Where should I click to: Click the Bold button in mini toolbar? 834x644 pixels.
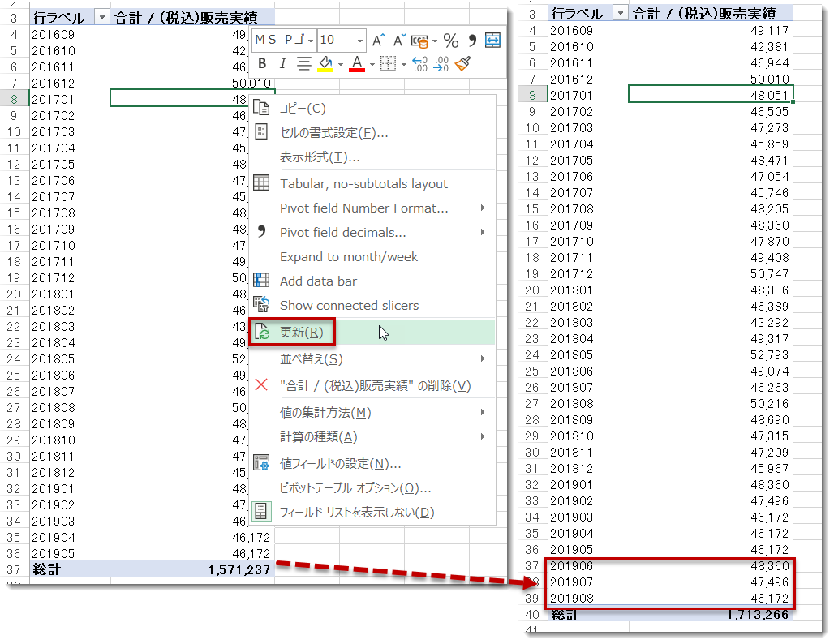(x=262, y=64)
